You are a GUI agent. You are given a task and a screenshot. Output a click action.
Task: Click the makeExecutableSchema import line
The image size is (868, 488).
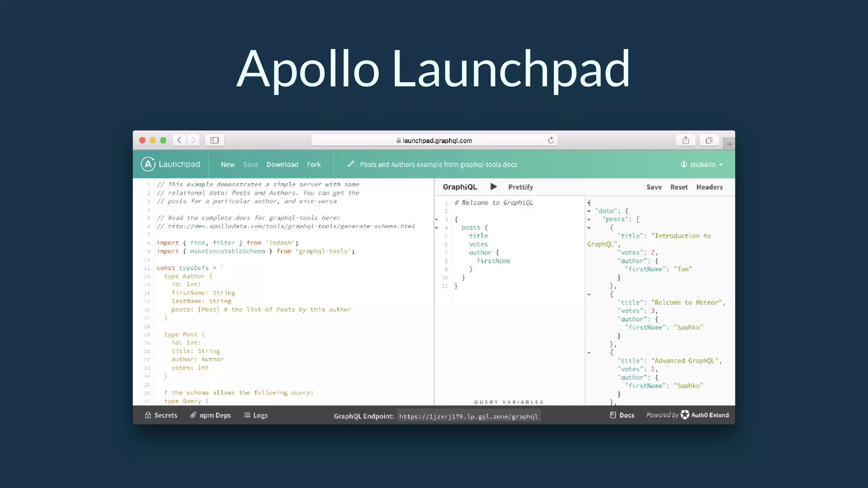point(256,251)
